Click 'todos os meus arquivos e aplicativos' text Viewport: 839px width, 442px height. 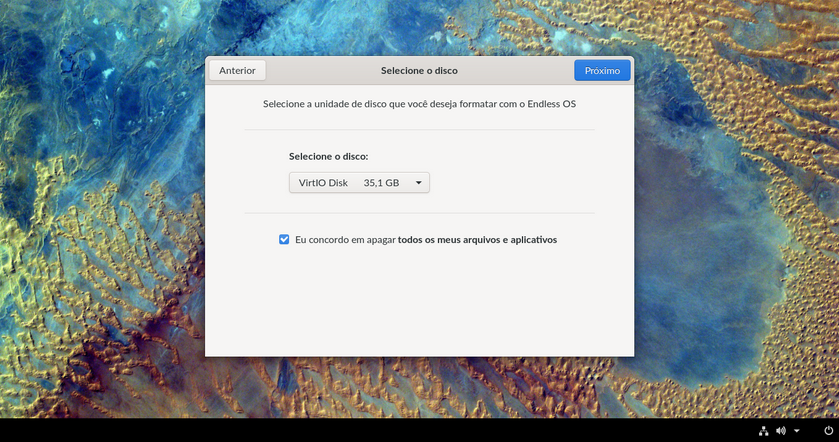[x=477, y=240]
